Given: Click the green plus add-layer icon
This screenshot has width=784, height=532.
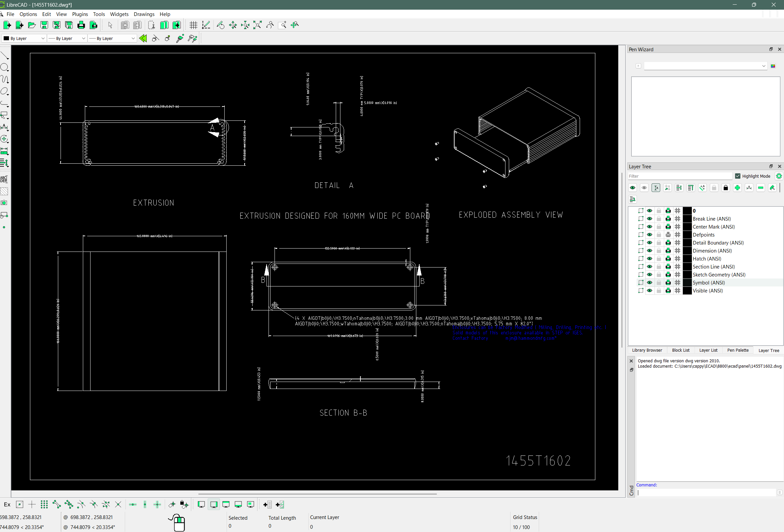Looking at the screenshot, I should pos(737,188).
